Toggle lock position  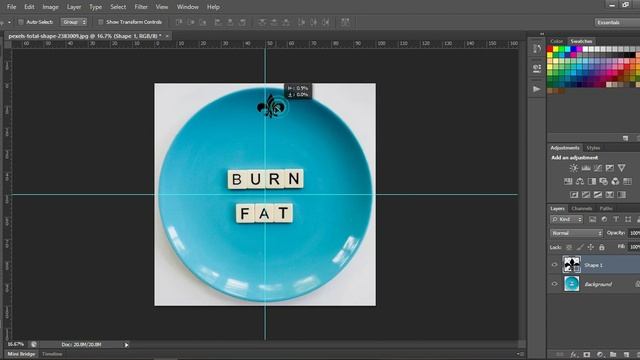[591, 247]
